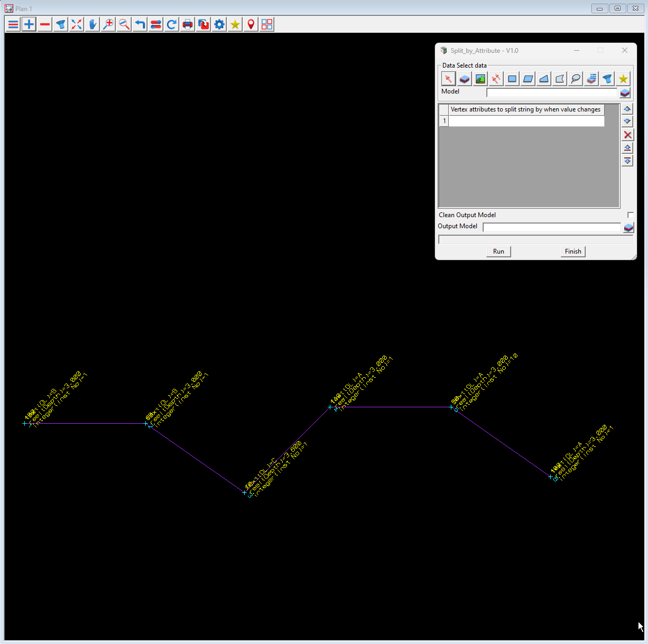Open model picker icon beside Model field
Screen dimensions: 648x644
tap(625, 93)
